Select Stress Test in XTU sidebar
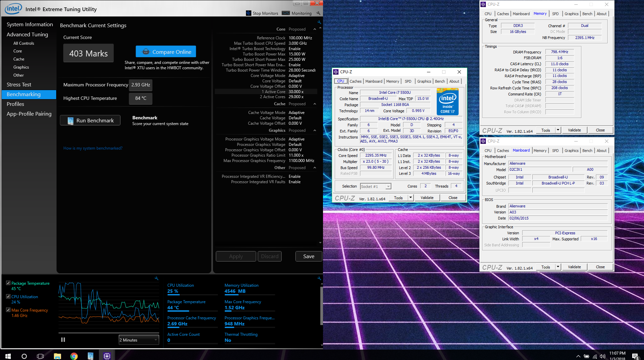Viewport: 644px width, 360px height. pos(19,85)
